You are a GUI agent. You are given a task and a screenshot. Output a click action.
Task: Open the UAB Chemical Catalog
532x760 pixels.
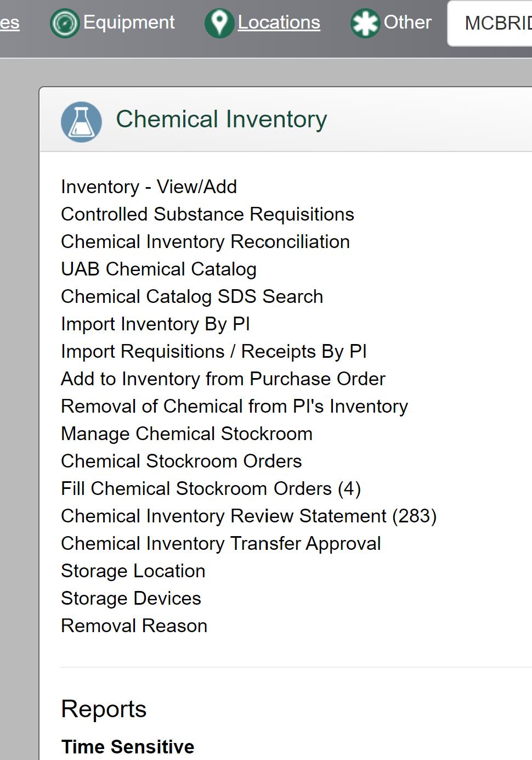(159, 269)
